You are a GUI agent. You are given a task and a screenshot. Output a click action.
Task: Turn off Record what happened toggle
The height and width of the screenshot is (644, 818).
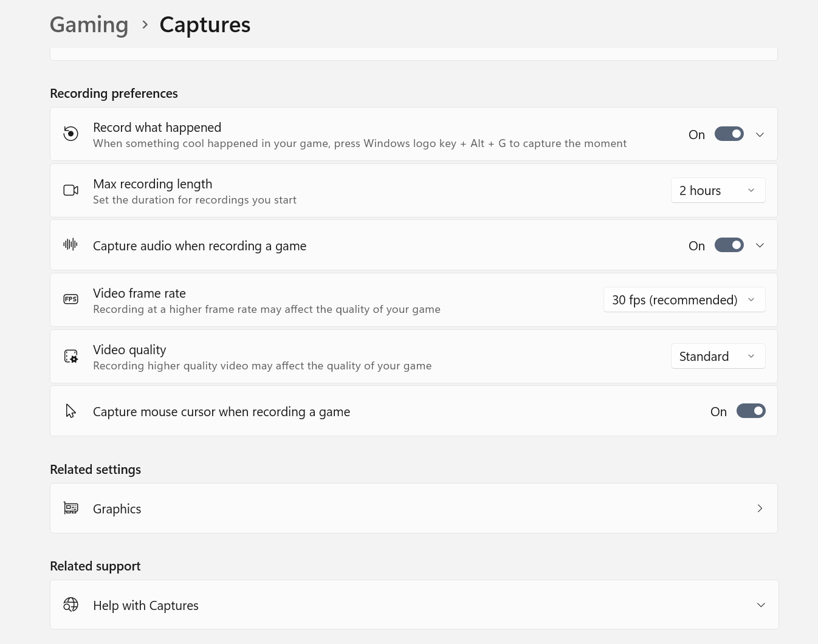click(x=729, y=134)
